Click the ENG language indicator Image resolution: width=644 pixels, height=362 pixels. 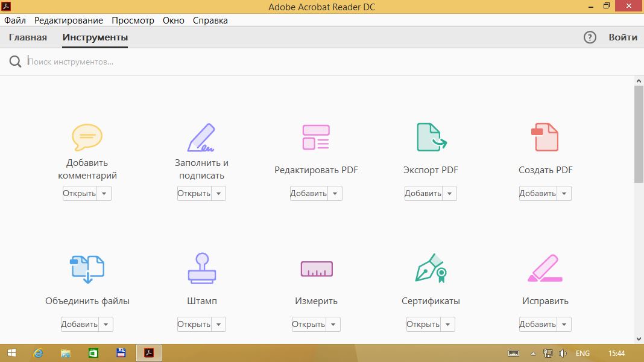(x=582, y=354)
